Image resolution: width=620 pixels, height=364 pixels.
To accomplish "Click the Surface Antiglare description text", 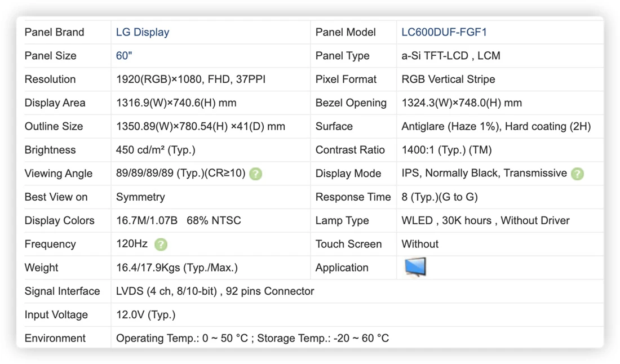I will tap(496, 126).
